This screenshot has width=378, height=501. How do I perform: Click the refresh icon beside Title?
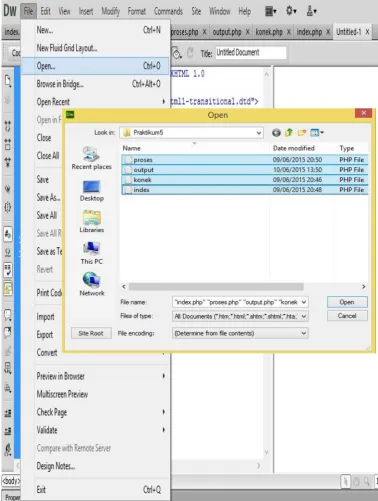click(x=190, y=53)
